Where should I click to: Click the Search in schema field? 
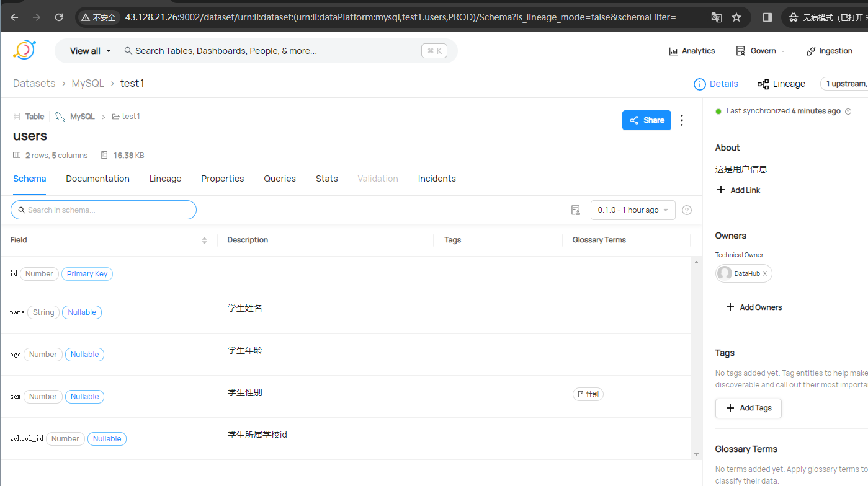(104, 210)
